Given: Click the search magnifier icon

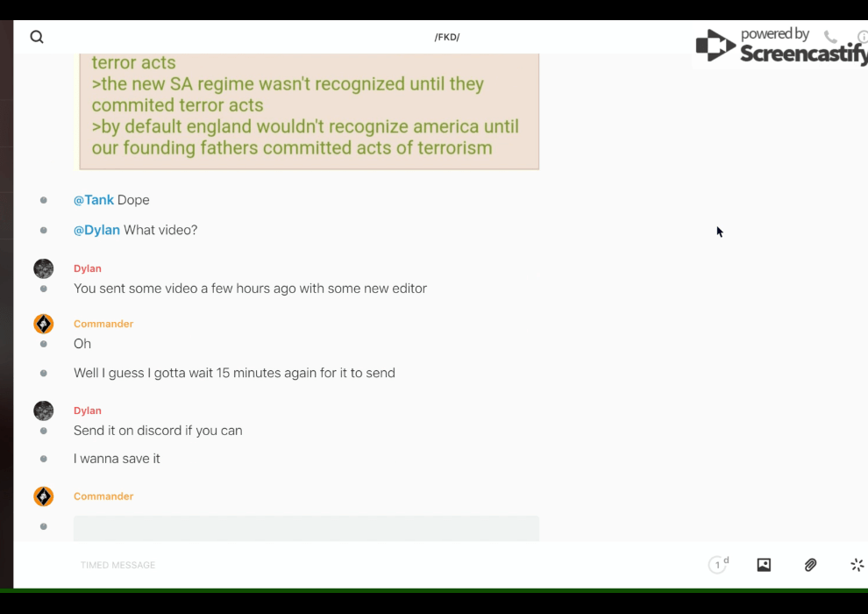Looking at the screenshot, I should click(x=37, y=37).
